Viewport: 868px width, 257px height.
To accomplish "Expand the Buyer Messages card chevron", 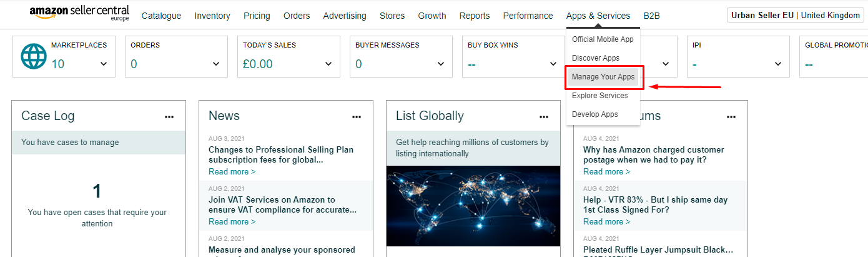I will [441, 64].
